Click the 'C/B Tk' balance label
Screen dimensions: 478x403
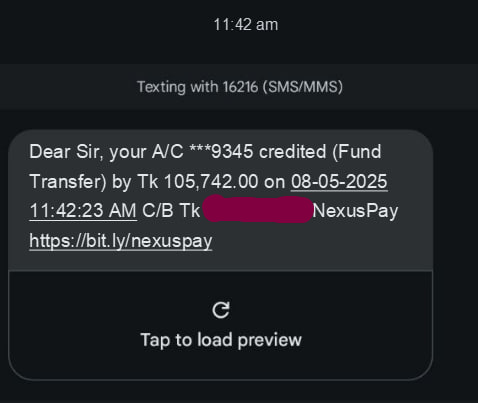point(171,211)
